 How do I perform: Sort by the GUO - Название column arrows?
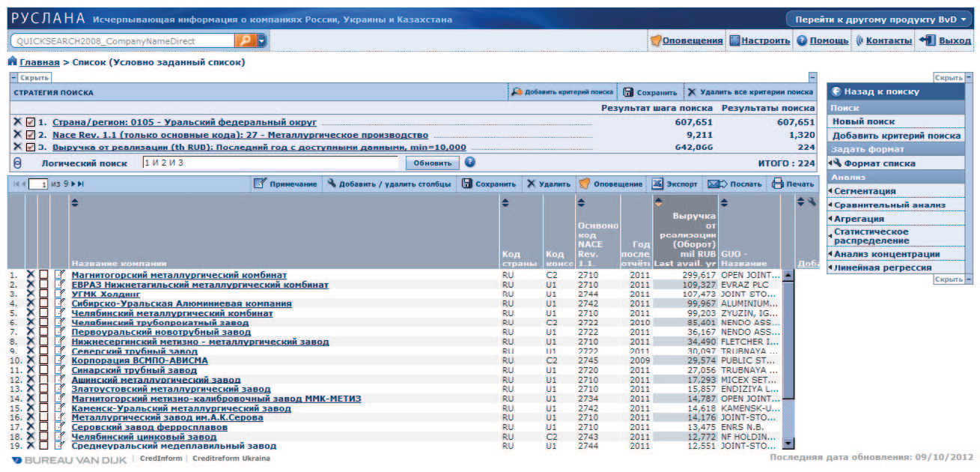(724, 202)
